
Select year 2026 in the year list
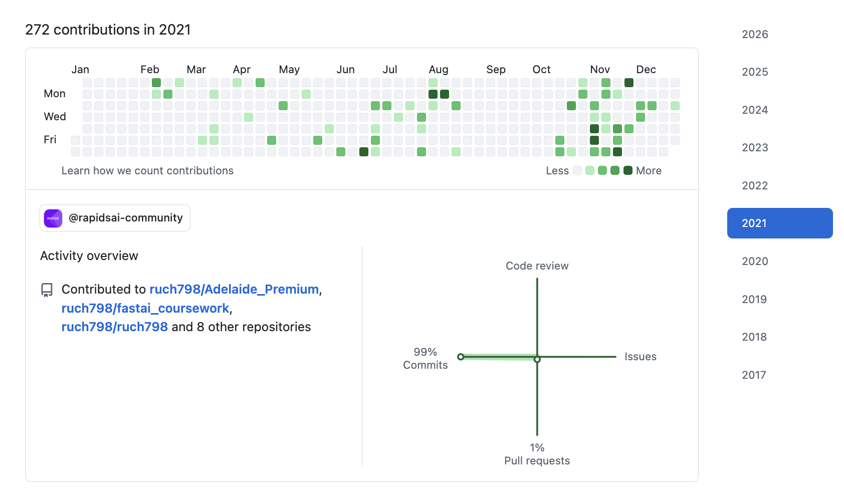(x=755, y=35)
